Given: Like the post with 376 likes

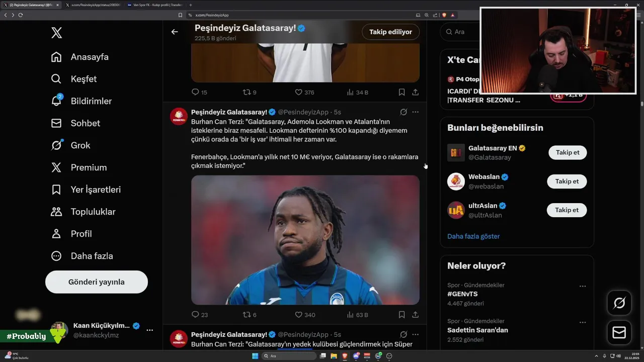Looking at the screenshot, I should pos(304,92).
